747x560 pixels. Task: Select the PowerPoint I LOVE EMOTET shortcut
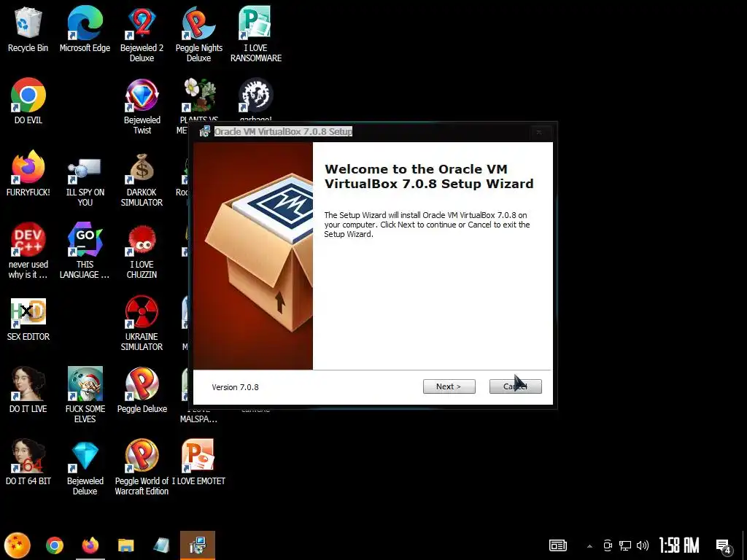pyautogui.click(x=198, y=462)
